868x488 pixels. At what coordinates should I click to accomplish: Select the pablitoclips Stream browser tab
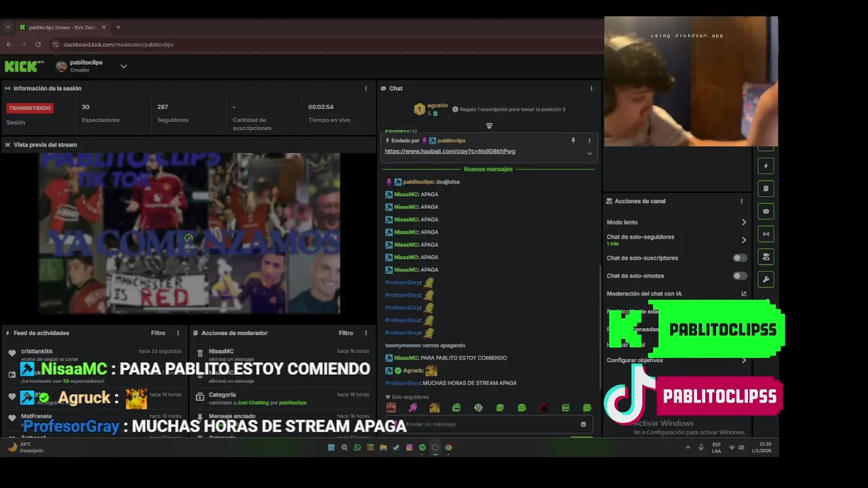(x=62, y=27)
